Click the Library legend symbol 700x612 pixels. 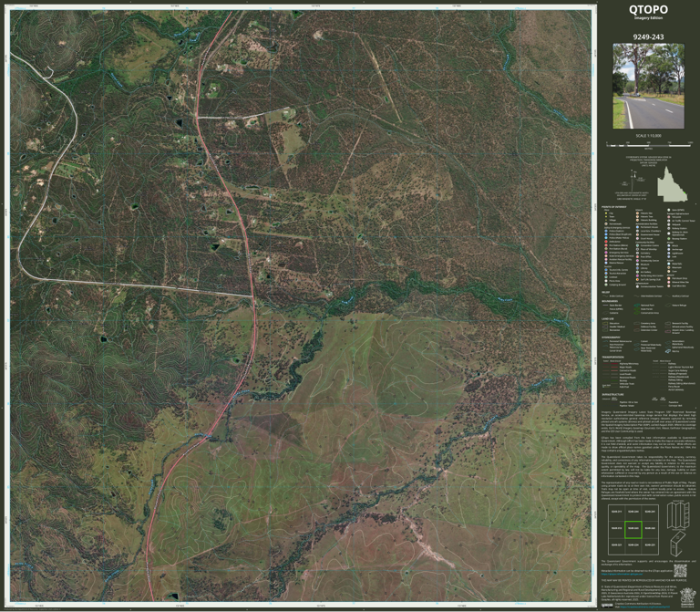click(637, 268)
